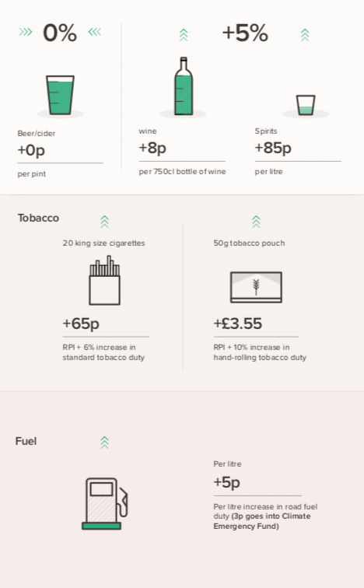The image size is (364, 588).
Task: Click the +£3.55 tobacco pouch figure
Action: 238,324
